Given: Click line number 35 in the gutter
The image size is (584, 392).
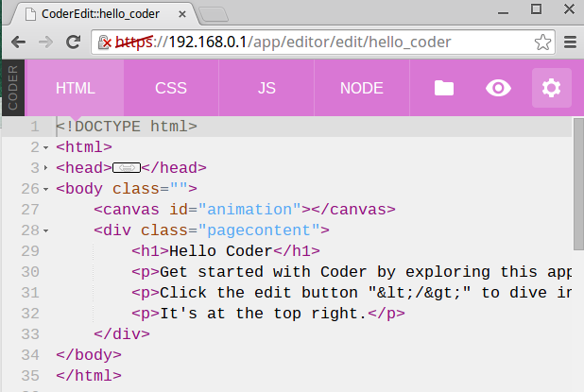Looking at the screenshot, I should click(x=30, y=376).
